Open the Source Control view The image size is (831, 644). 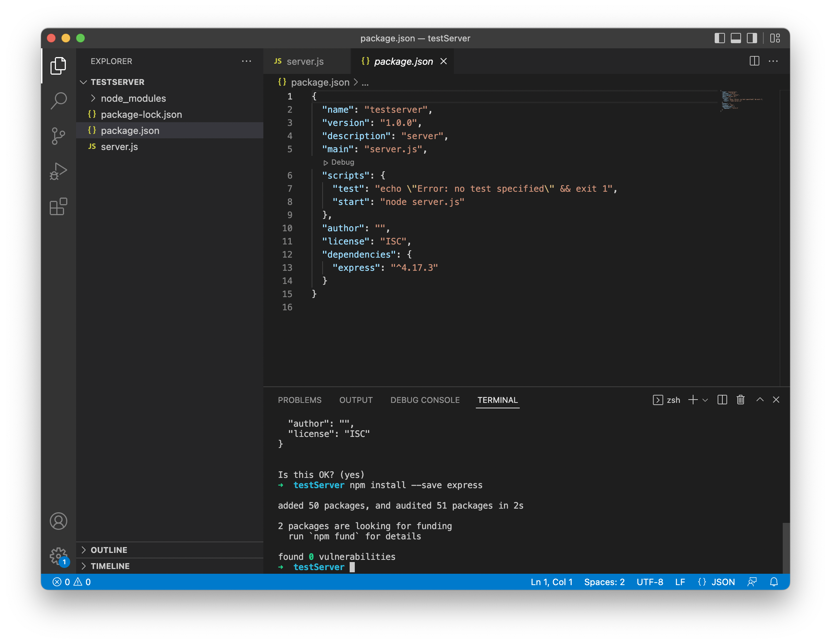pos(58,136)
